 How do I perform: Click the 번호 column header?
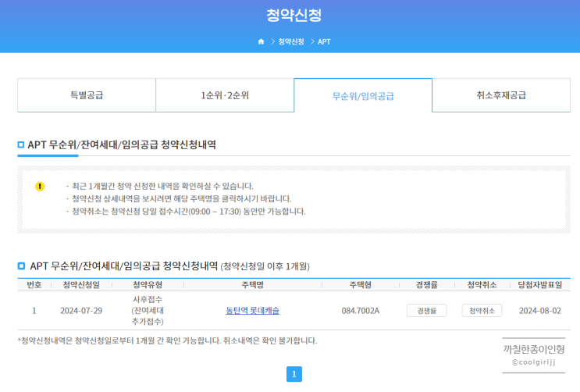pos(34,285)
